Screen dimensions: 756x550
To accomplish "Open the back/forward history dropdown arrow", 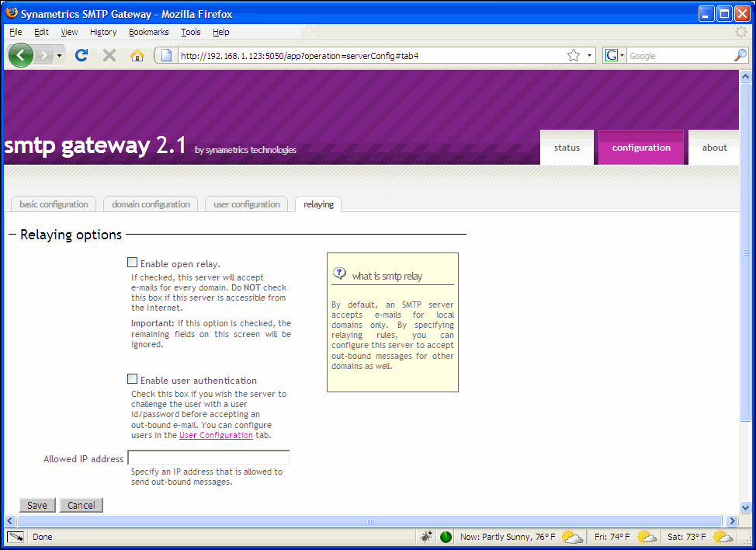I will click(x=59, y=55).
